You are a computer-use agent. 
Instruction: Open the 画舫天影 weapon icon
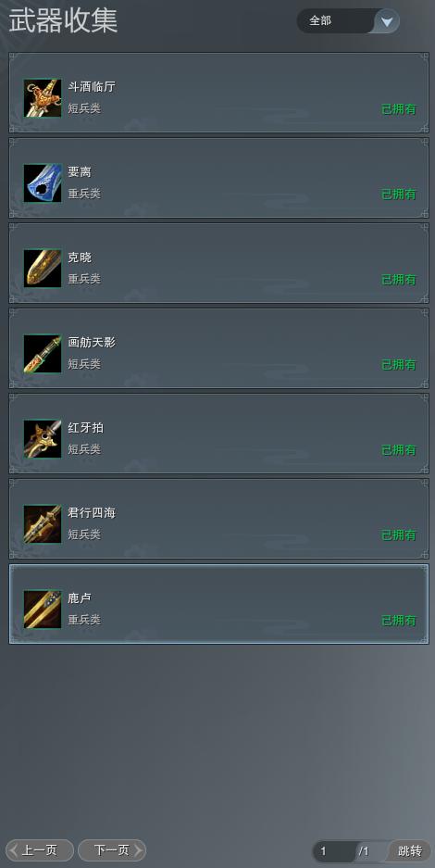coord(43,354)
